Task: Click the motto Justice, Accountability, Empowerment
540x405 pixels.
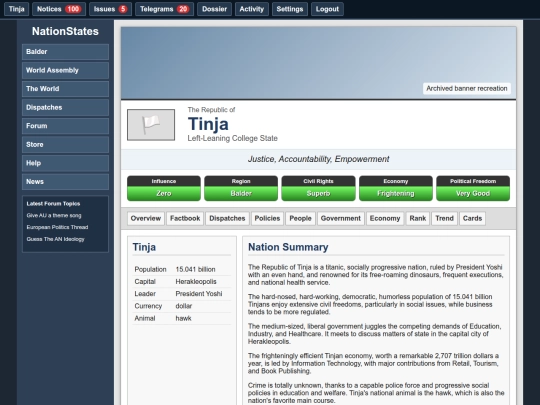Action: [318, 159]
